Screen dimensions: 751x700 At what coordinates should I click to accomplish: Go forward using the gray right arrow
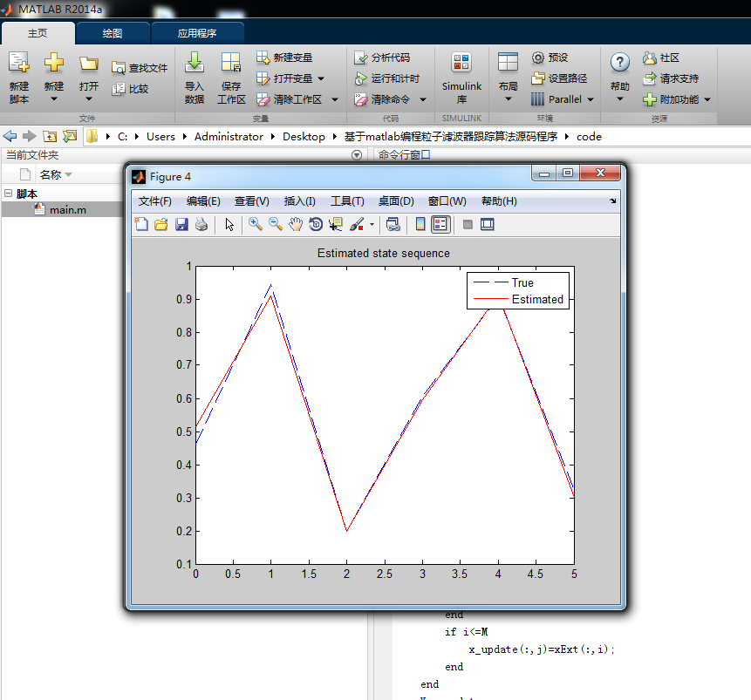pos(29,137)
